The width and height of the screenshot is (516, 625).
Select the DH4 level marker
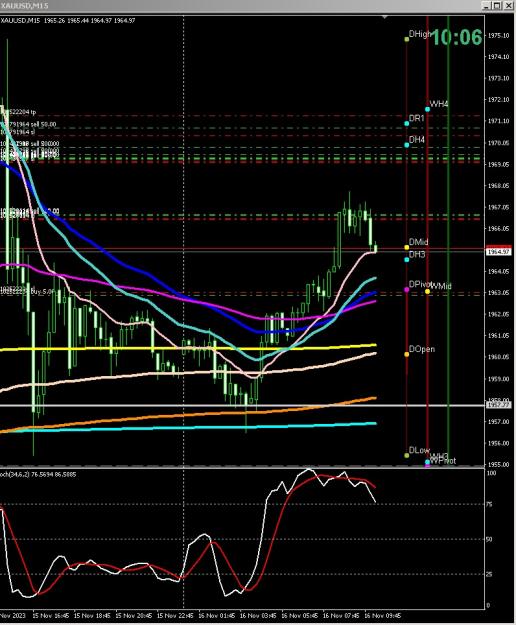pyautogui.click(x=406, y=145)
